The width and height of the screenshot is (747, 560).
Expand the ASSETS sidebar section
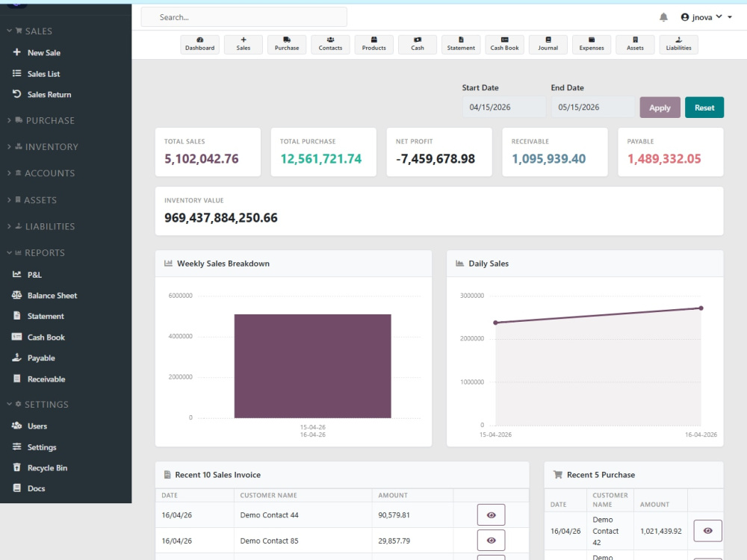(31, 200)
